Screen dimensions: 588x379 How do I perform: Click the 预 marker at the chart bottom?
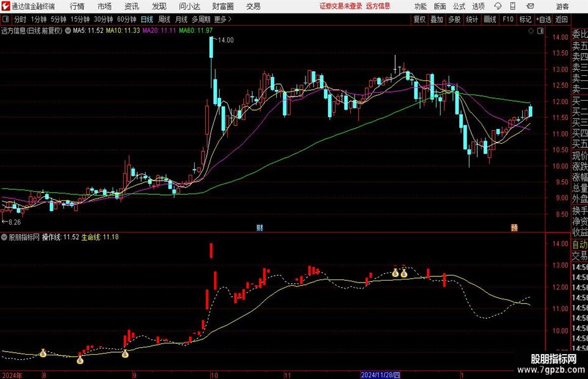514,228
